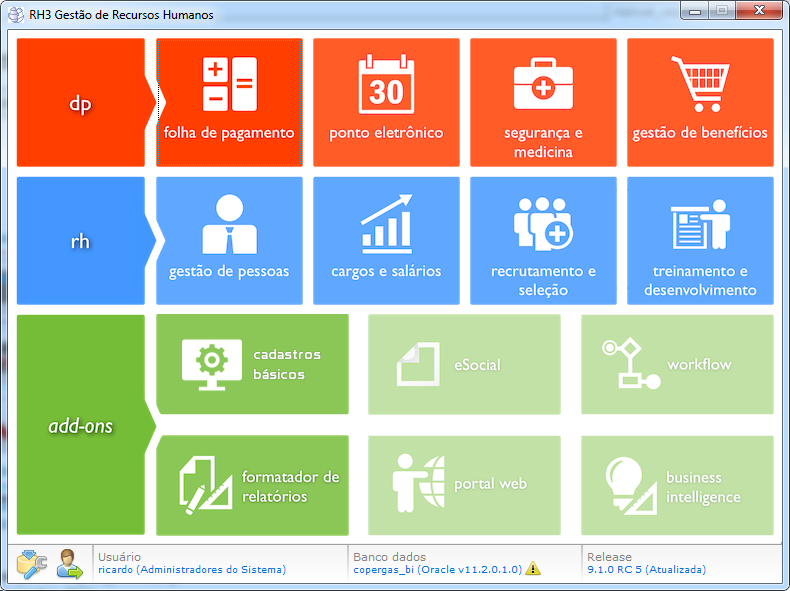Screen dimensions: 790x591
Task: Open cargos e salários chart tile
Action: click(x=386, y=240)
